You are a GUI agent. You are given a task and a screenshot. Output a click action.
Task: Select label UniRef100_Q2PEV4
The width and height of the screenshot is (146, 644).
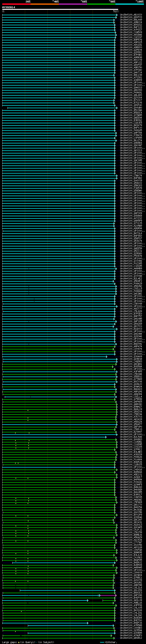tap(131, 50)
